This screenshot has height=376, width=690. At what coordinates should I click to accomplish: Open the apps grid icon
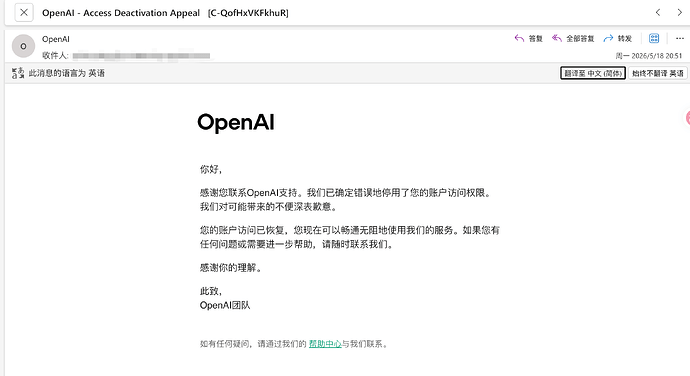click(654, 38)
